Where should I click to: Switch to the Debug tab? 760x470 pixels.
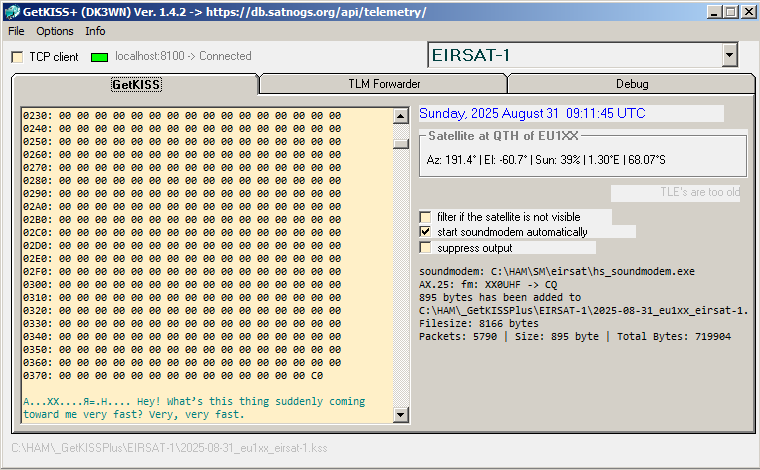631,84
